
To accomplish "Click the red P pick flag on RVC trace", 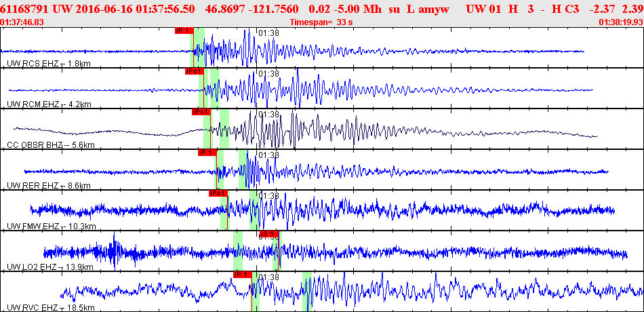I will coord(242,275).
